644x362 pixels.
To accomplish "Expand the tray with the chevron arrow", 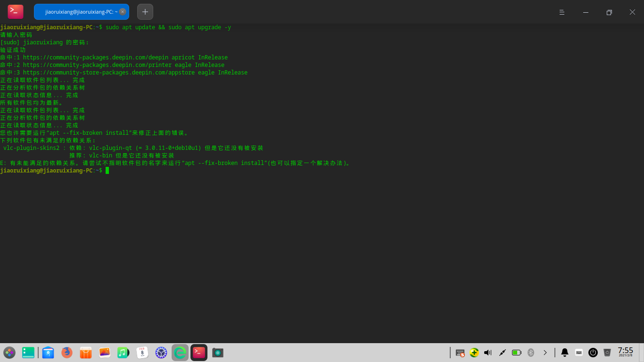I will 545,353.
